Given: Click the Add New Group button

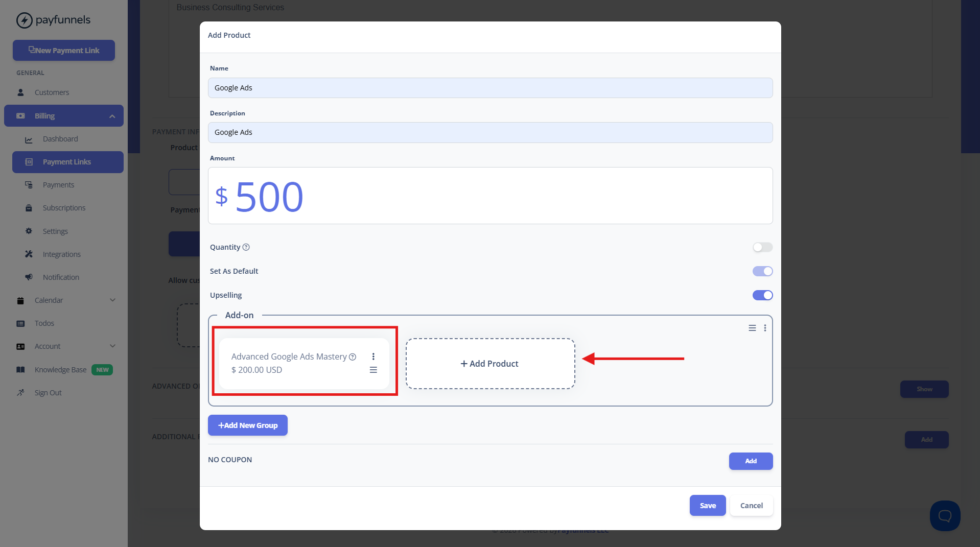Looking at the screenshot, I should pyautogui.click(x=248, y=425).
